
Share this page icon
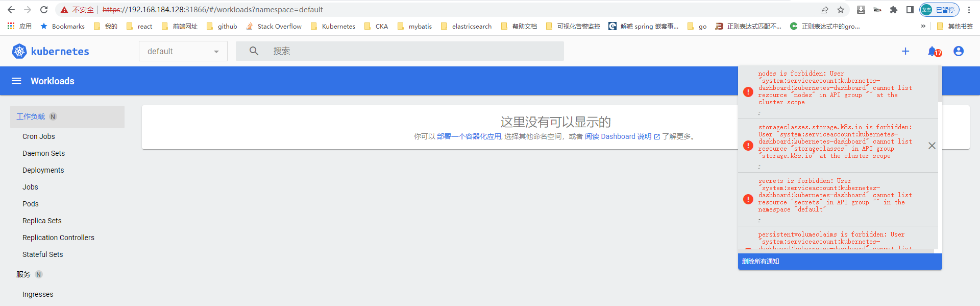click(824, 10)
